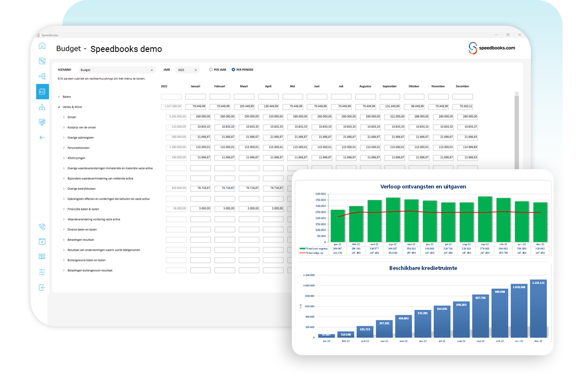This screenshot has width=588, height=384.
Task: Select the Personeelskosten row label
Action: coord(79,148)
